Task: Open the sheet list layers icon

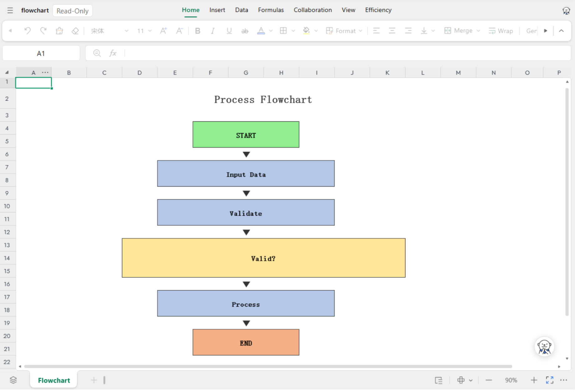Action: coord(13,380)
